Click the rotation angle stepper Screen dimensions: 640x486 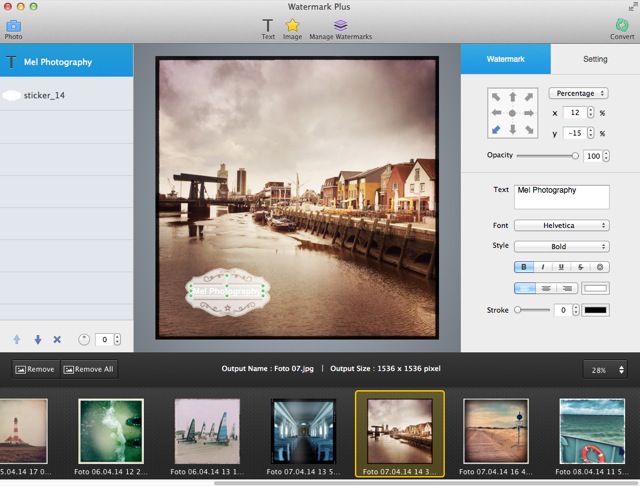(118, 340)
